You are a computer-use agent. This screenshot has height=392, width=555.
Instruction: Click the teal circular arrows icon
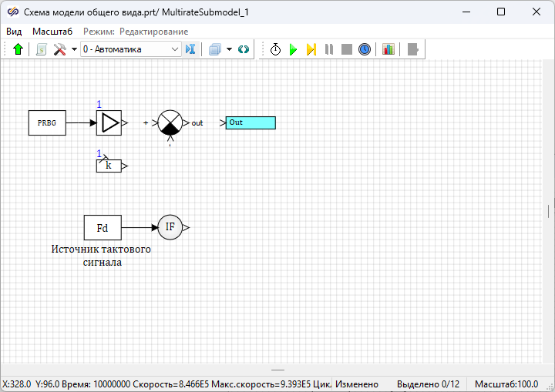pos(244,49)
